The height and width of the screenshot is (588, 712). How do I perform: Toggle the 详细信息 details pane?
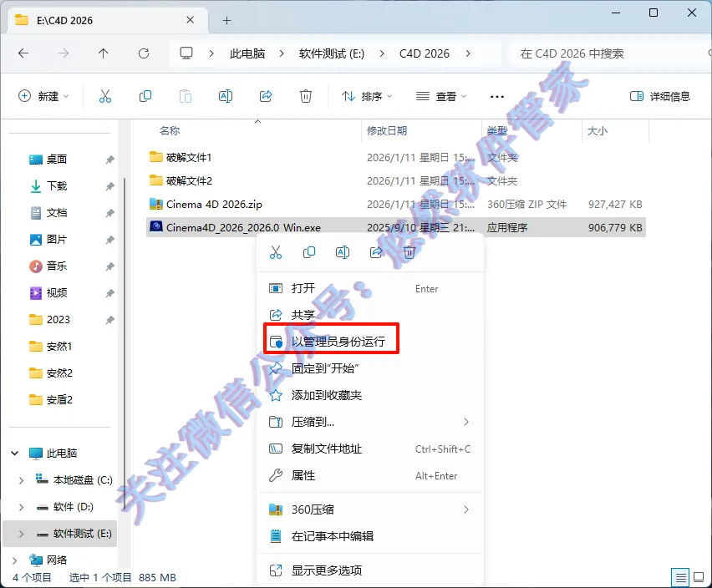coord(660,96)
